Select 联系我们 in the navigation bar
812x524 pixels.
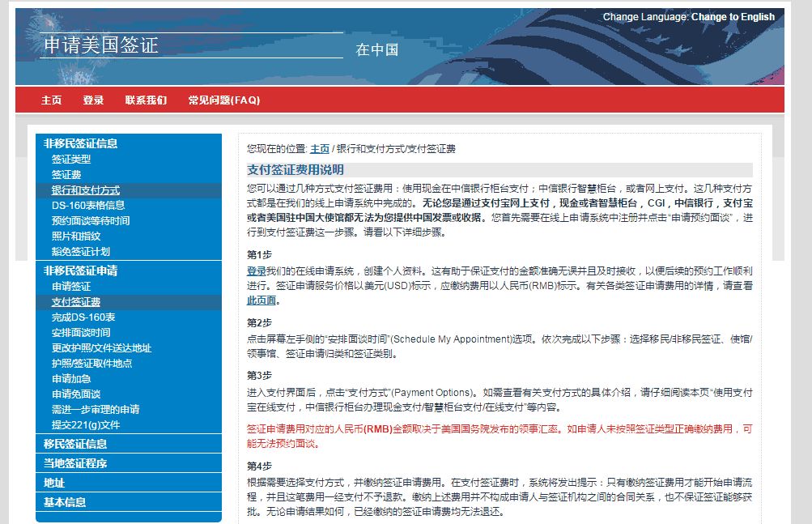pyautogui.click(x=146, y=100)
